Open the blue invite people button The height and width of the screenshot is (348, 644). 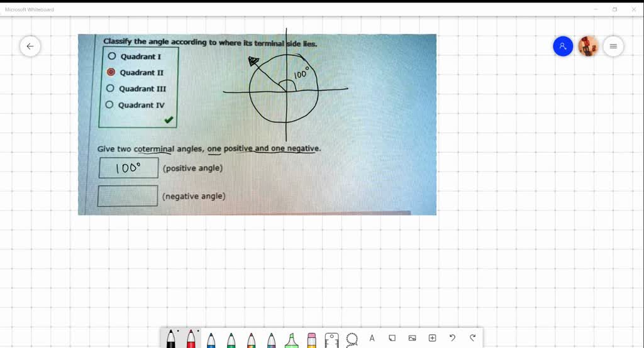tap(563, 46)
